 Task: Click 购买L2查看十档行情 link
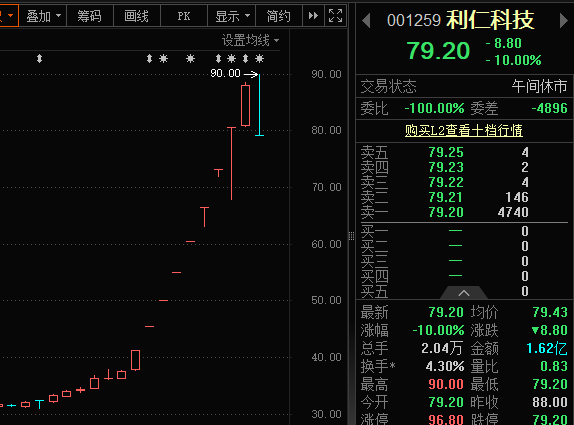click(463, 130)
